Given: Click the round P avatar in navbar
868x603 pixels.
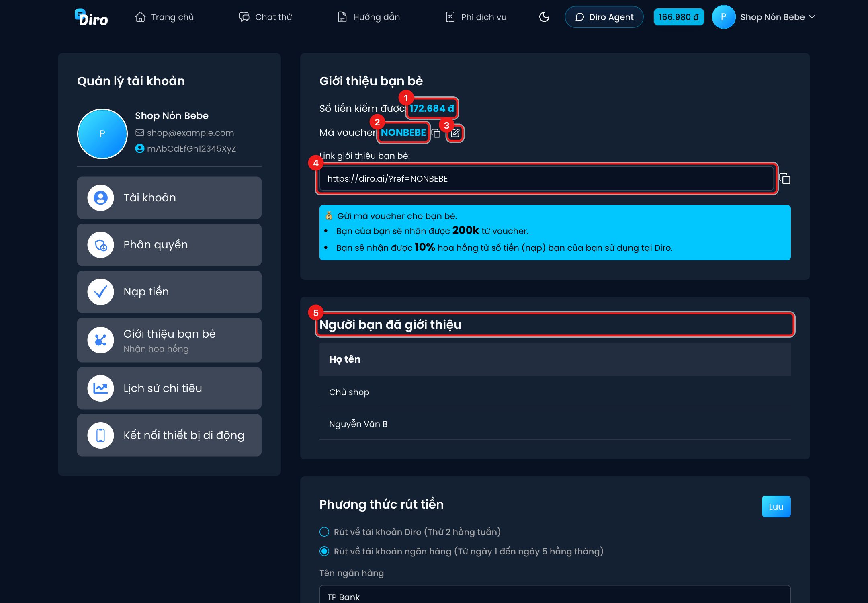Looking at the screenshot, I should (x=723, y=17).
